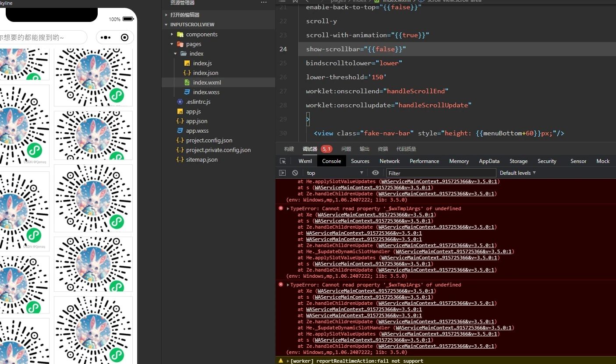Click the '[worker] reportRealtimeAction:fail not support' message
Viewport: 616px width, 364px height.
[357, 361]
